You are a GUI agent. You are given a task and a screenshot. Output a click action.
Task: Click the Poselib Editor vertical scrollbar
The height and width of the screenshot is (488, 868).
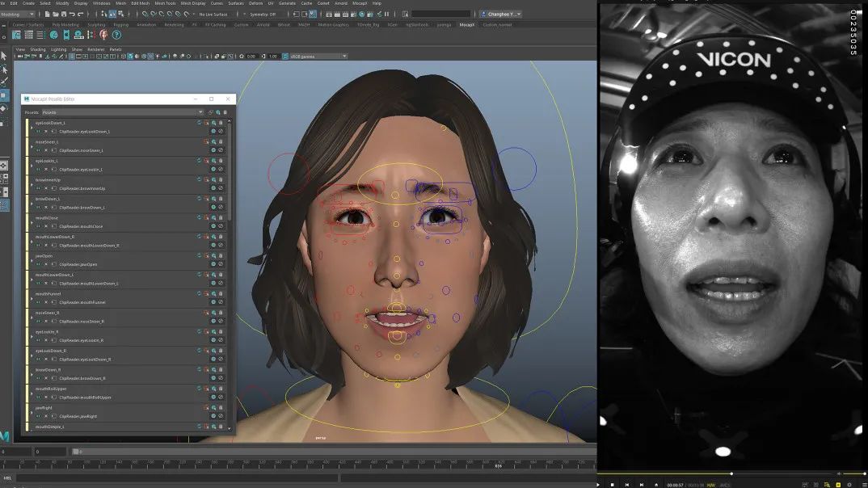click(x=230, y=170)
